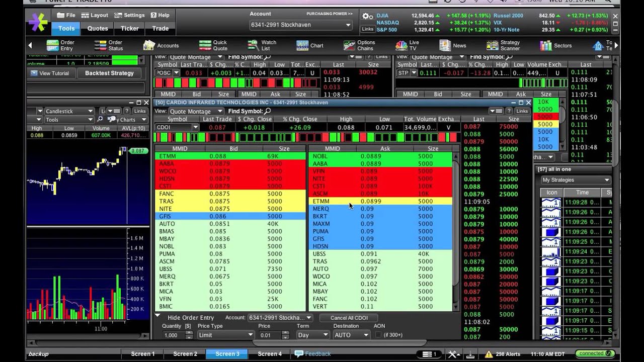This screenshot has height=362, width=644.
Task: Open the Strategy Scanner tool
Action: click(504, 45)
